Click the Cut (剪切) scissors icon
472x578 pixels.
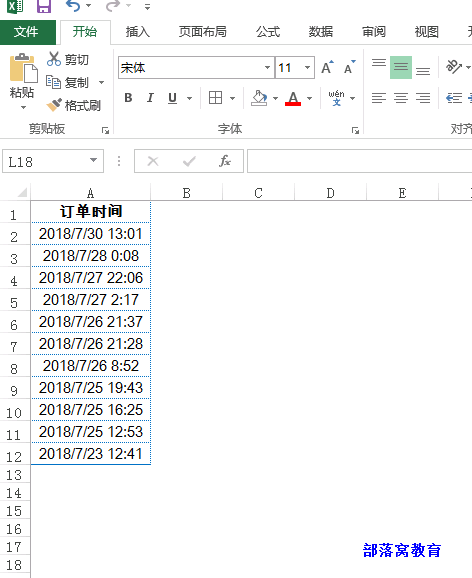(53, 59)
